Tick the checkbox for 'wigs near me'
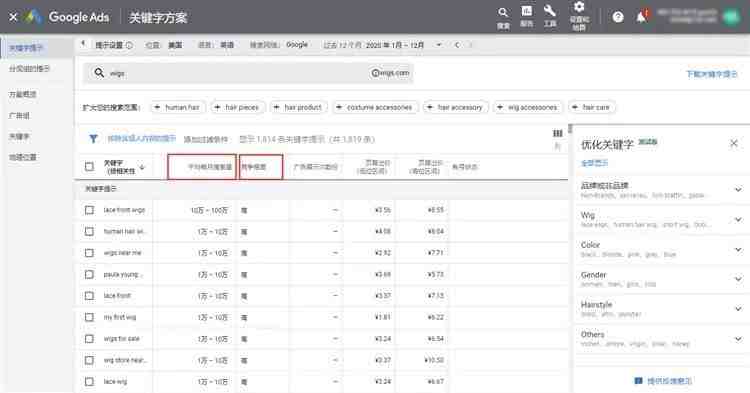This screenshot has height=393, width=750. tap(89, 253)
